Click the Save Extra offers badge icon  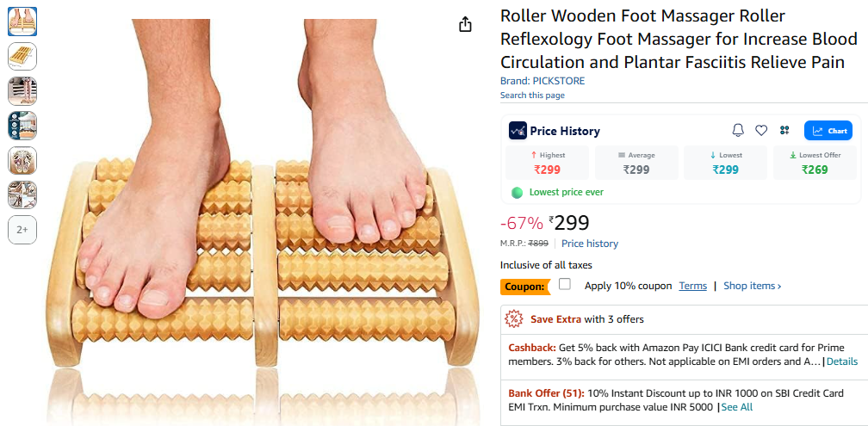pos(514,318)
